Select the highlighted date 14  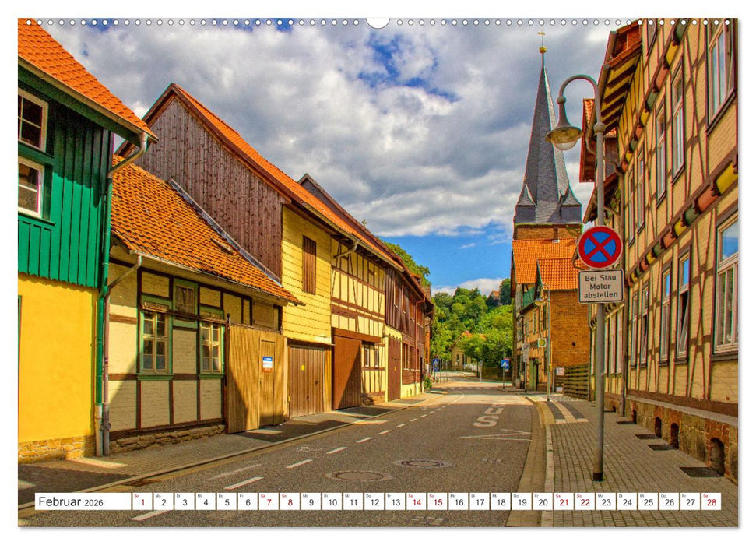click(x=417, y=502)
